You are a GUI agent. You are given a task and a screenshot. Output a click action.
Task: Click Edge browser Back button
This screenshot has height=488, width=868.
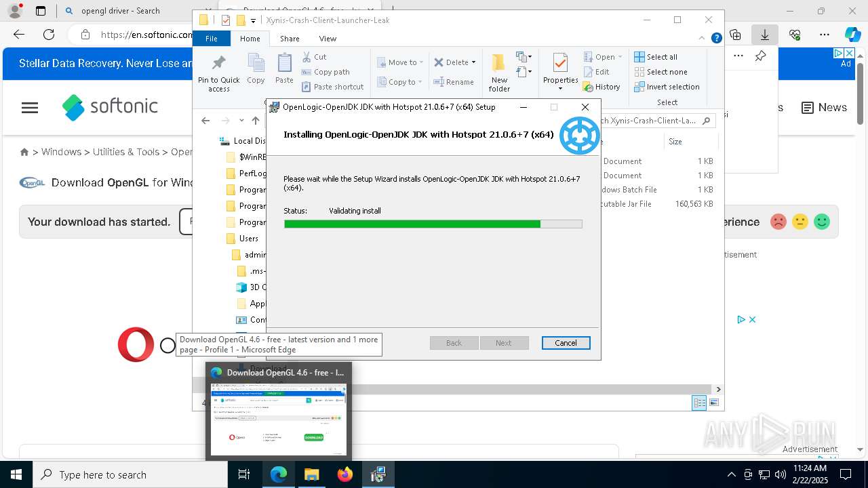pos(19,35)
